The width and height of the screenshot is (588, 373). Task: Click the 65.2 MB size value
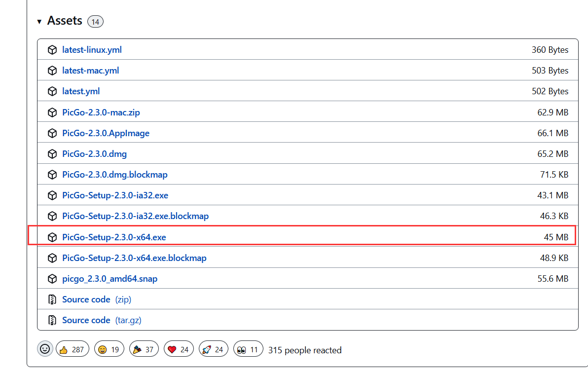pos(553,154)
